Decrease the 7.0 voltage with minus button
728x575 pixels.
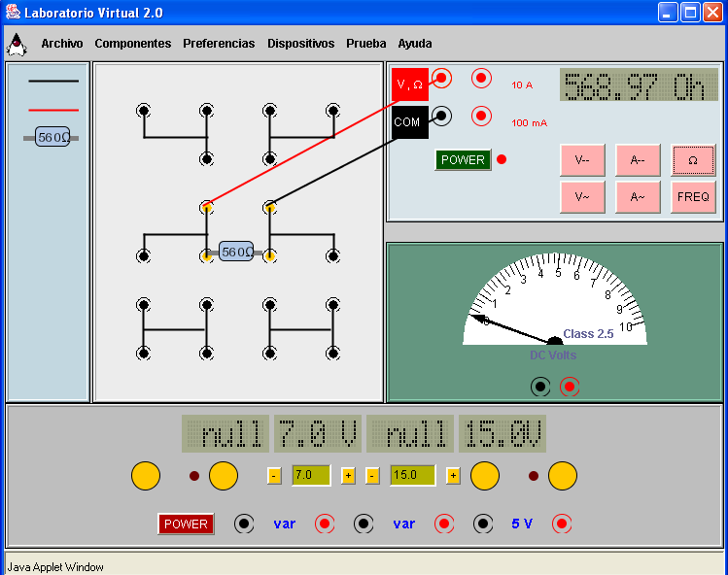tap(274, 475)
